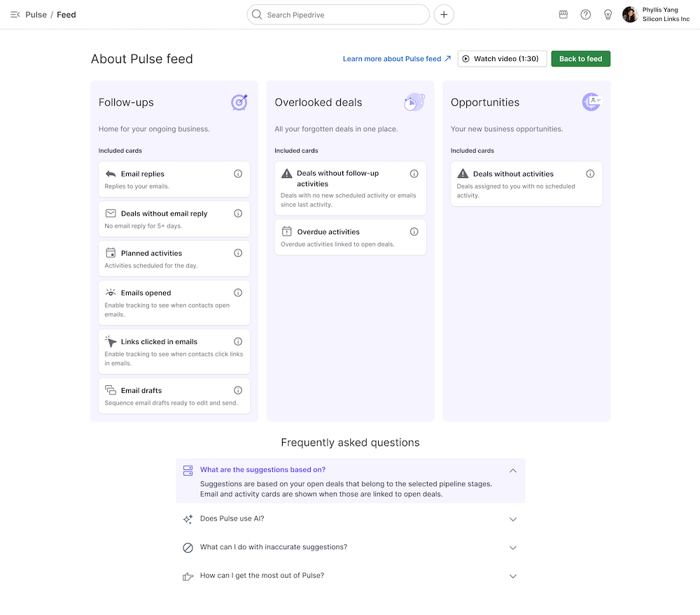This screenshot has height=615, width=700.
Task: Click the Deals without follow-up activities warning icon
Action: coord(286,174)
